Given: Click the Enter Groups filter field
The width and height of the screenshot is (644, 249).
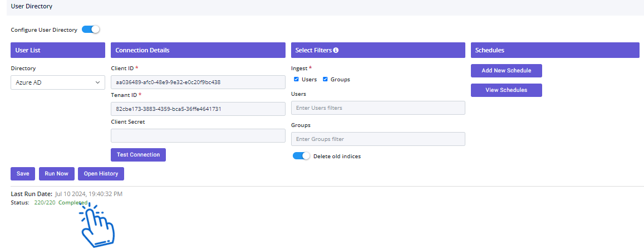Looking at the screenshot, I should 378,139.
